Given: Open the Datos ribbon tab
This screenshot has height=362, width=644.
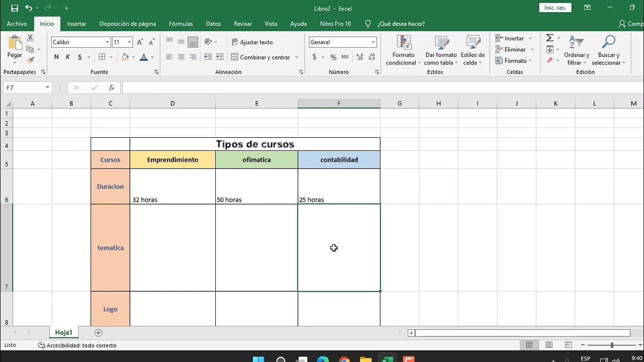Looking at the screenshot, I should coord(213,24).
